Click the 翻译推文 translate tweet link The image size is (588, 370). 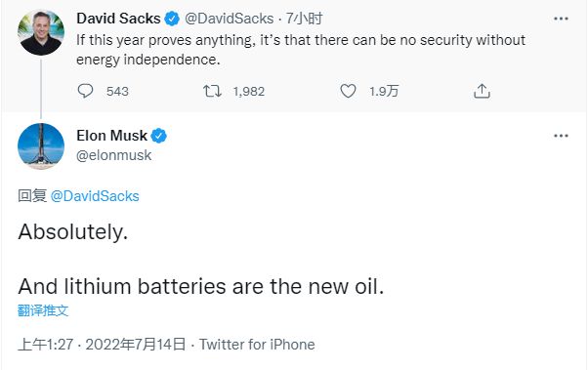[43, 310]
